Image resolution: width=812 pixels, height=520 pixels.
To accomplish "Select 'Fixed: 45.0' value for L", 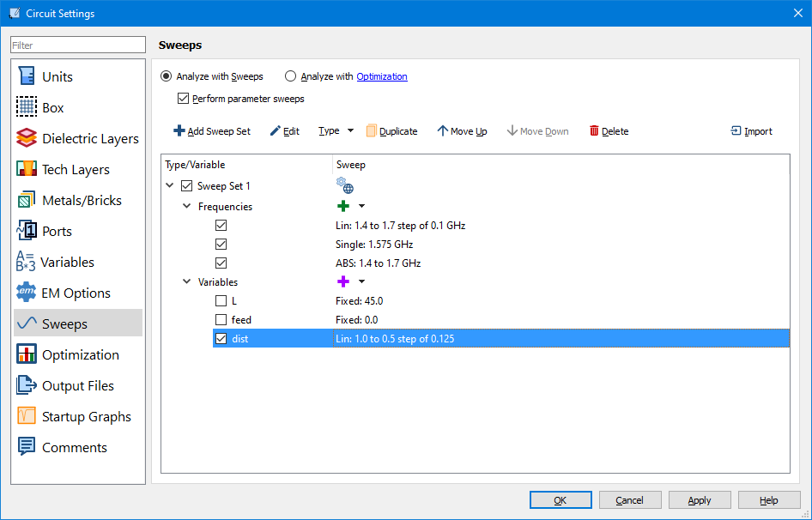I will tap(359, 301).
